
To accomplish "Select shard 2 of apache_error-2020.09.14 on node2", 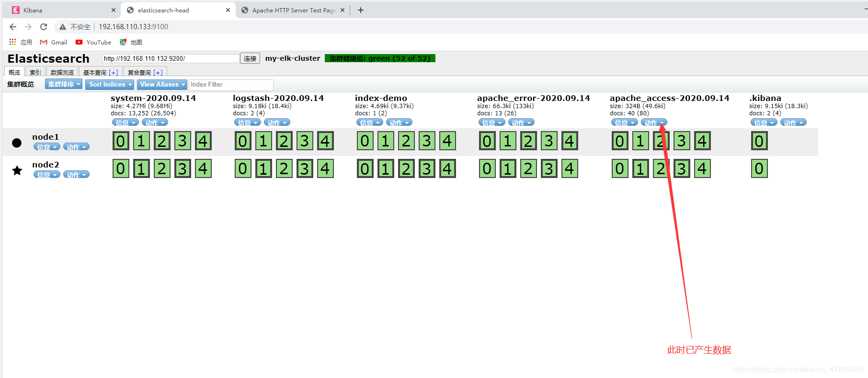I will point(528,169).
